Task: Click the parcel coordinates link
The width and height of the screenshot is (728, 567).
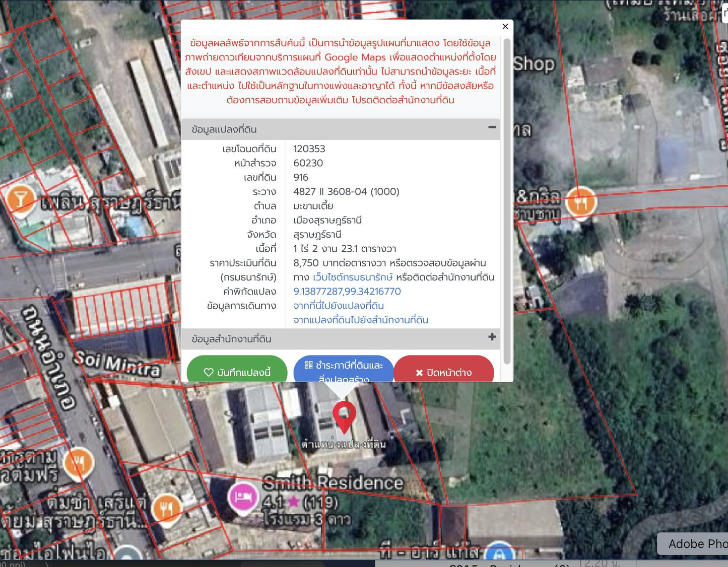Action: point(347,292)
